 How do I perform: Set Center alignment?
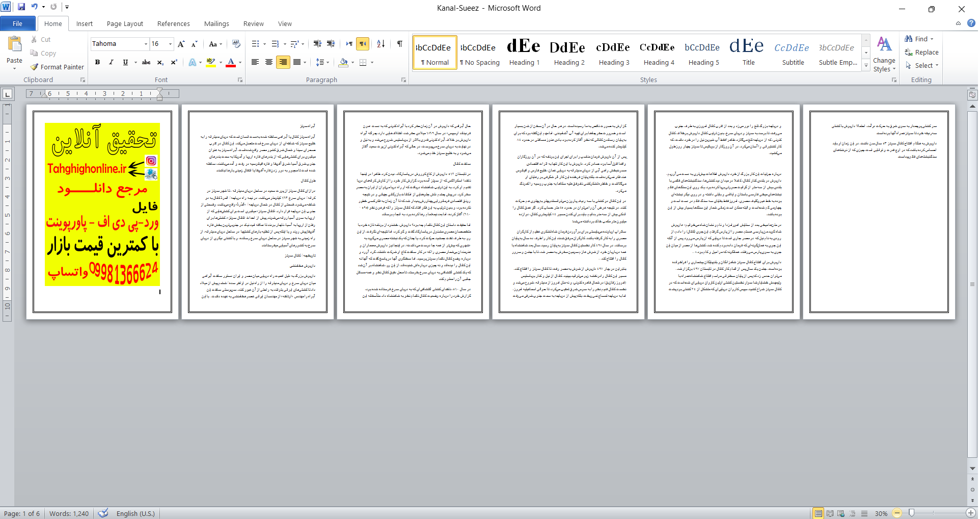pyautogui.click(x=269, y=62)
